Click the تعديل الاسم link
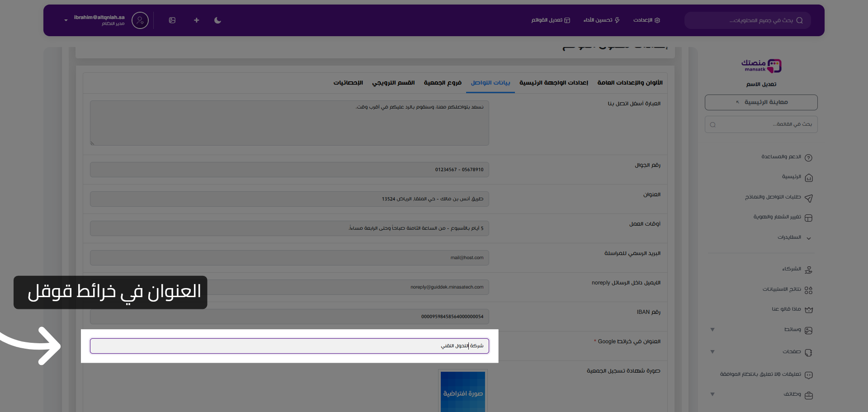The height and width of the screenshot is (412, 868). [761, 84]
